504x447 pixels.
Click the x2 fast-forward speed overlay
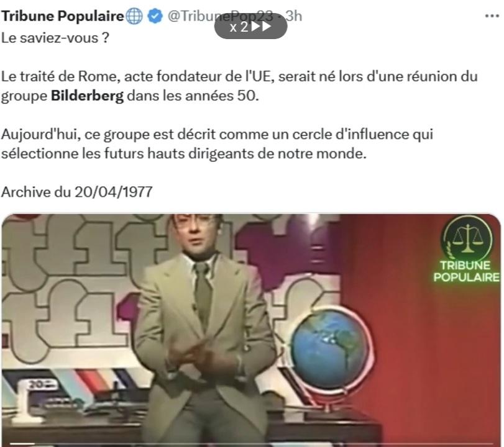(x=250, y=27)
